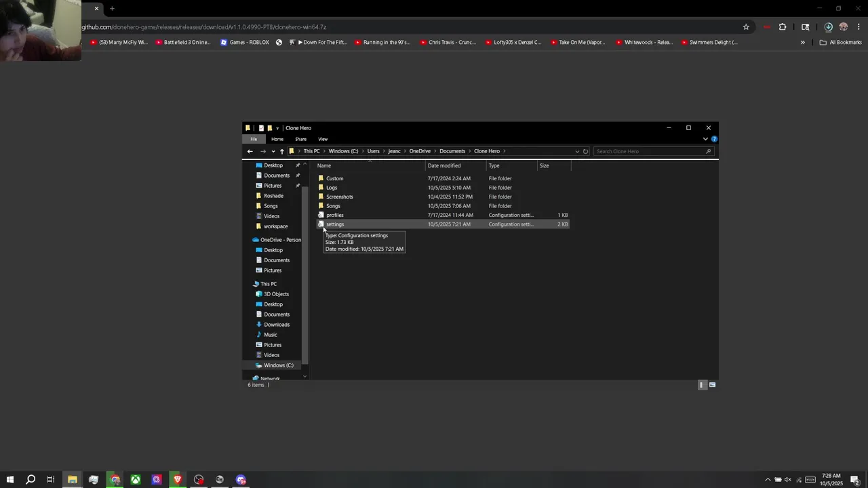Screen dimensions: 868x488
Task: Open notification center in system tray
Action: click(854, 480)
